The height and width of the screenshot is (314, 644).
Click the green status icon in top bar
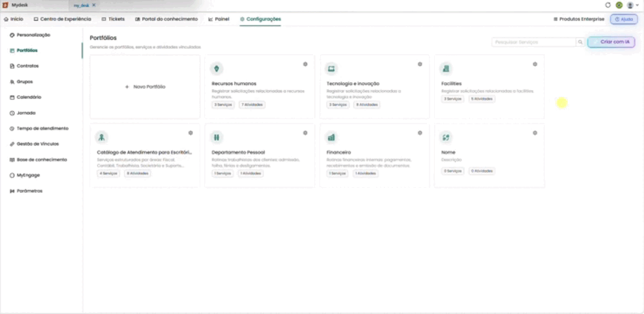pyautogui.click(x=619, y=5)
